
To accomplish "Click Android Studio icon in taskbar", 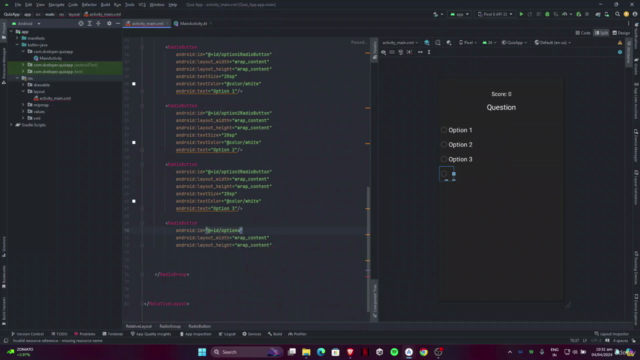I will (409, 352).
